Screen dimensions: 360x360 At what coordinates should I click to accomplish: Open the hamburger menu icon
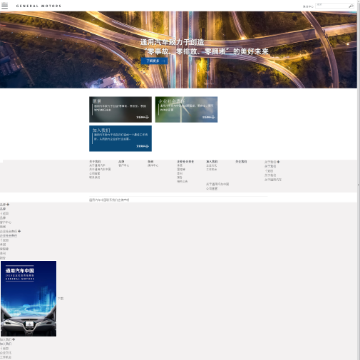(x=5, y=5)
